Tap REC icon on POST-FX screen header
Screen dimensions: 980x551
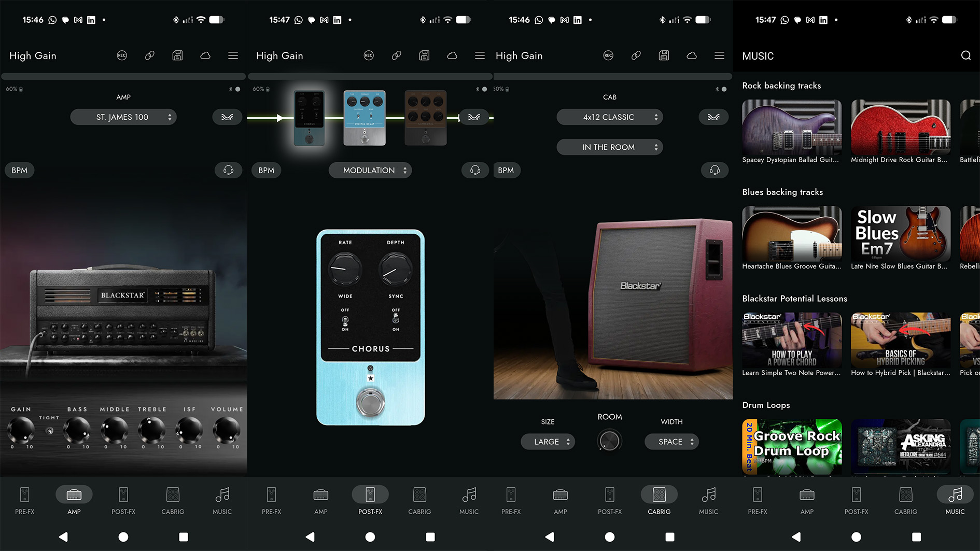pos(369,55)
